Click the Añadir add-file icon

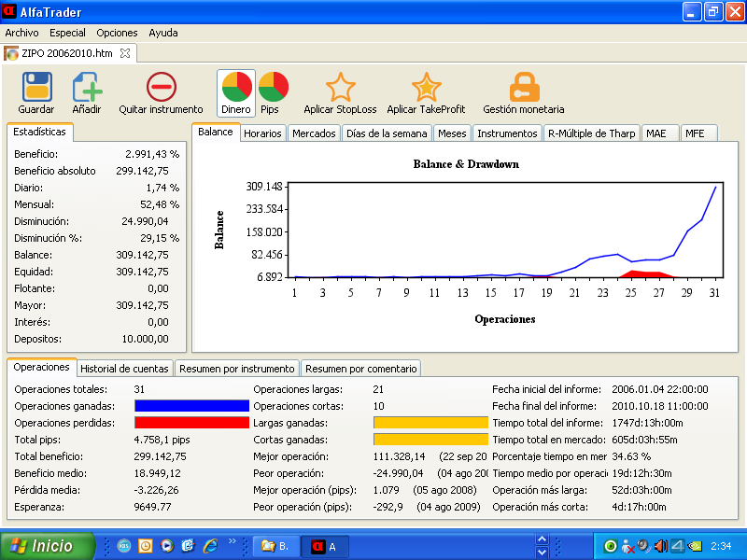pos(87,88)
